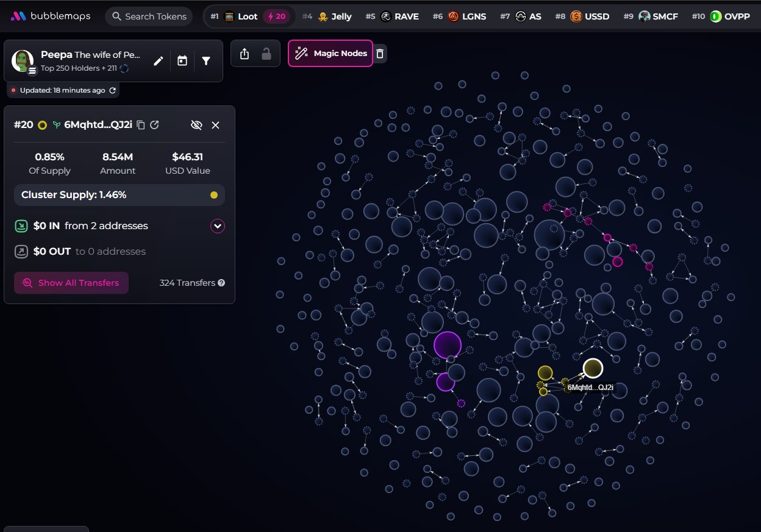The image size is (761, 532).
Task: Toggle the map lock padlock icon
Action: (x=266, y=54)
